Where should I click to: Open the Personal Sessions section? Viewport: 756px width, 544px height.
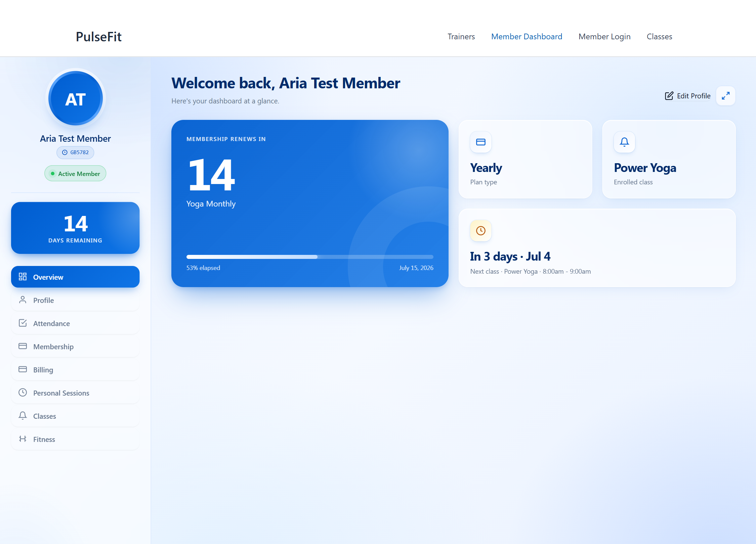[75, 393]
